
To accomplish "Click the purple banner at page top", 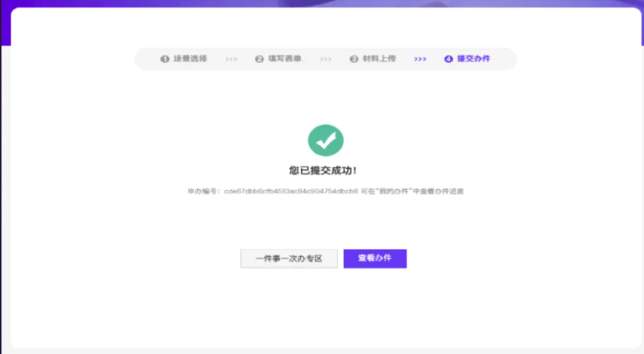I will (322, 4).
